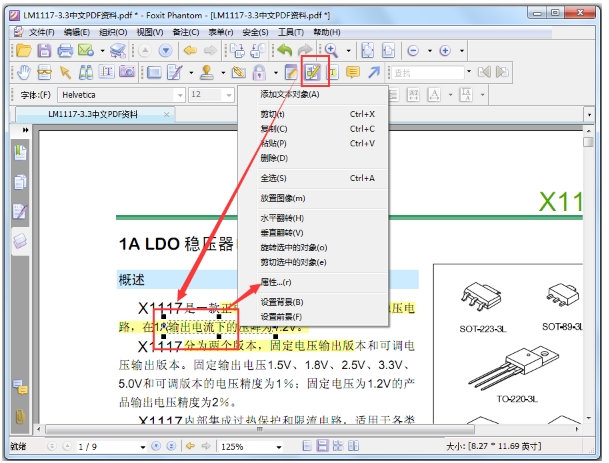Image resolution: width=609 pixels, height=463 pixels.
Task: Expand the left navigation panel double-arrow
Action: (26, 130)
